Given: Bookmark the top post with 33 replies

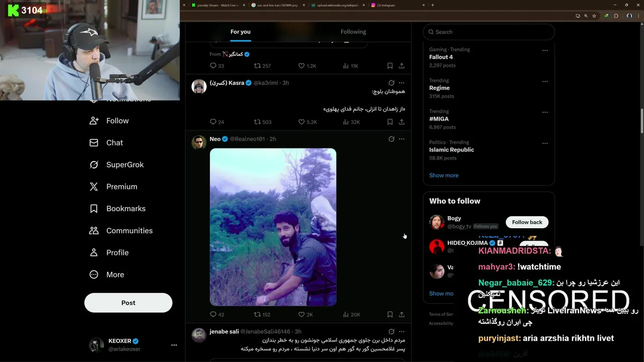Looking at the screenshot, I should (390, 65).
